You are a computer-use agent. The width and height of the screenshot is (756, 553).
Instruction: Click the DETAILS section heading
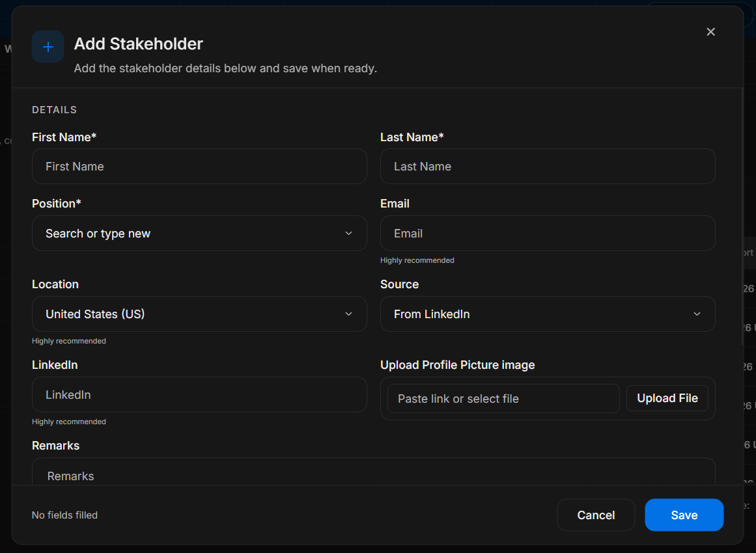click(54, 110)
